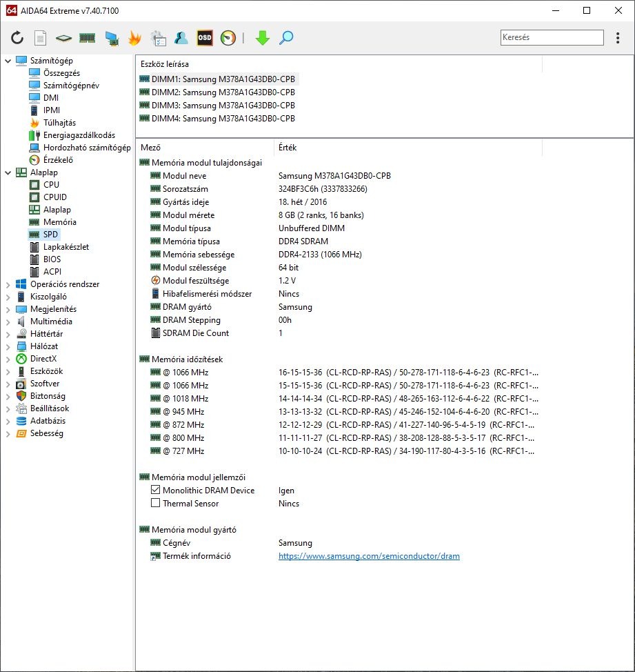Select Számítógépnév in the tree

click(x=71, y=86)
